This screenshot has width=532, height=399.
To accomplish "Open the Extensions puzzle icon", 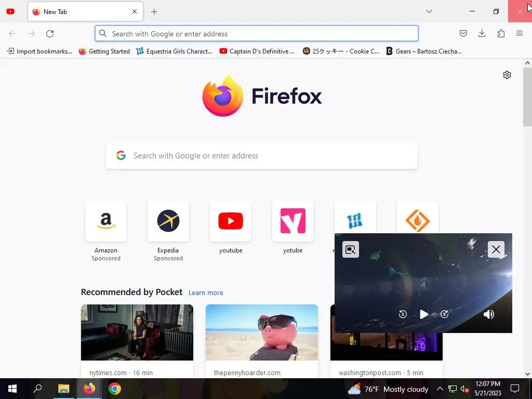I will click(x=501, y=33).
